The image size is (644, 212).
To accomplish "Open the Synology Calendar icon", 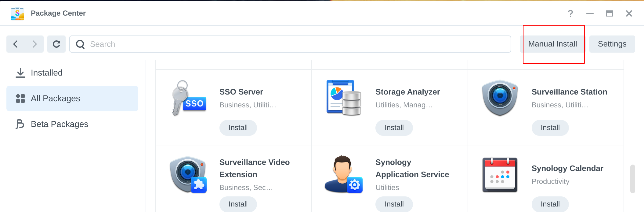I will tap(500, 175).
